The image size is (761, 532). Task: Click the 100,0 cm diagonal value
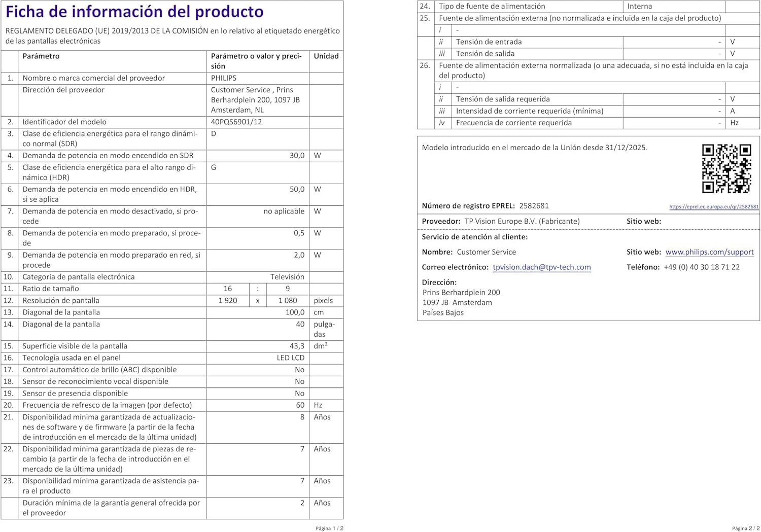pos(295,312)
